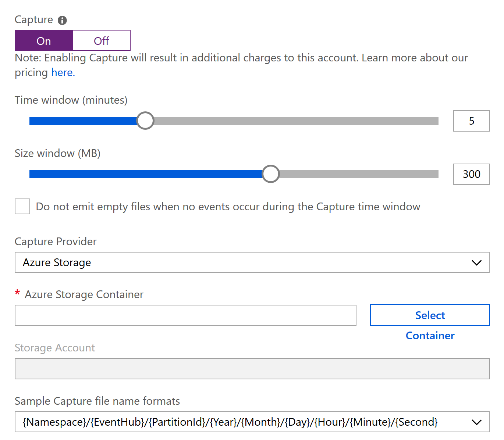
Task: Click the gray Time window track to raise the minutes
Action: (x=296, y=121)
